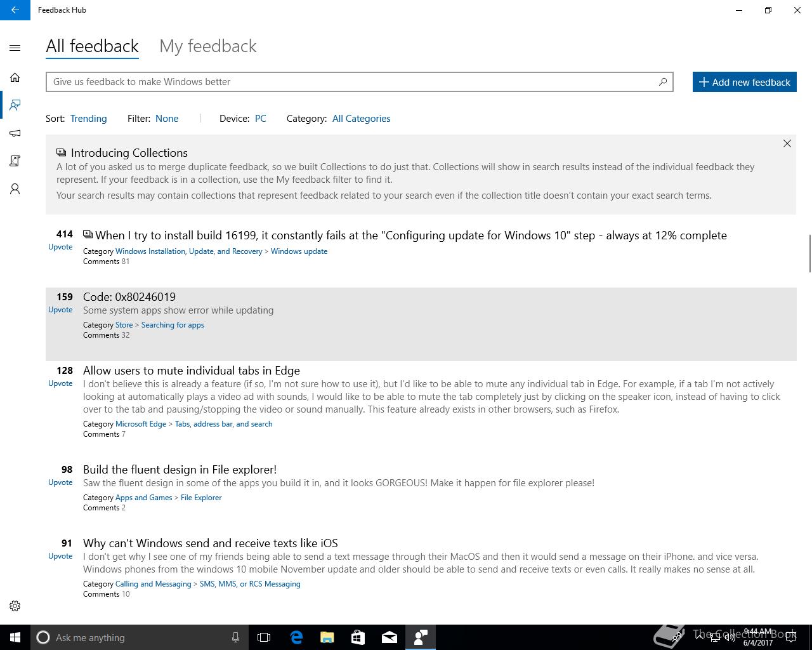Click the Feedback Hub taskbar icon

point(421,637)
